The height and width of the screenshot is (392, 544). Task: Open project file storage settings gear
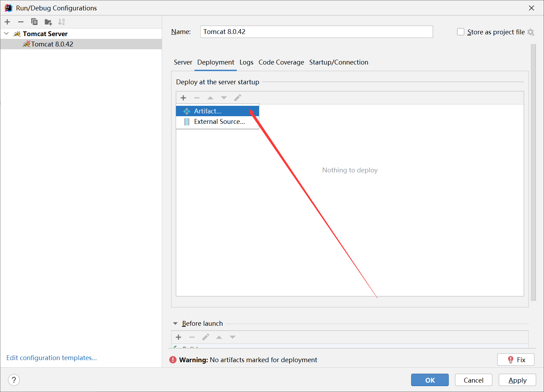(530, 32)
